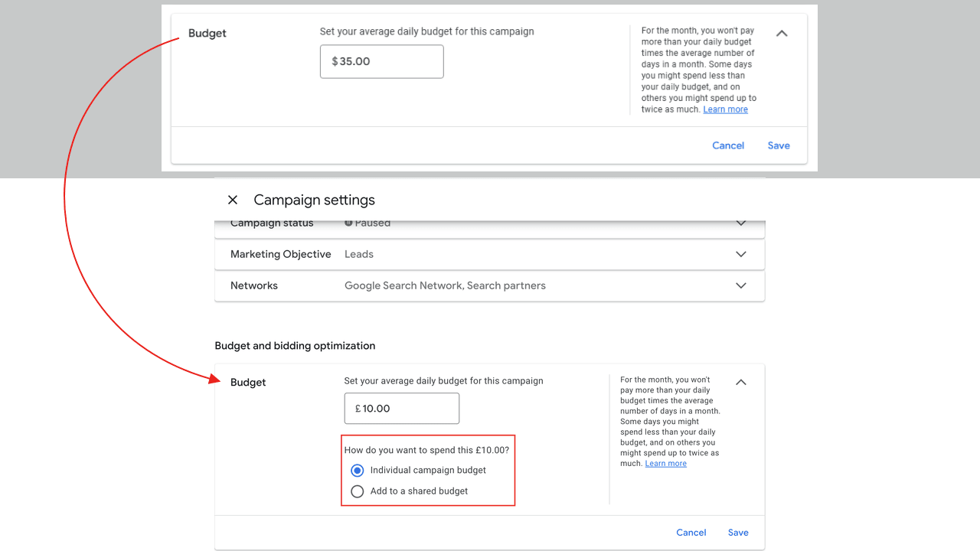This screenshot has width=980, height=551.
Task: Select Individual campaign budget radio option
Action: pos(358,470)
